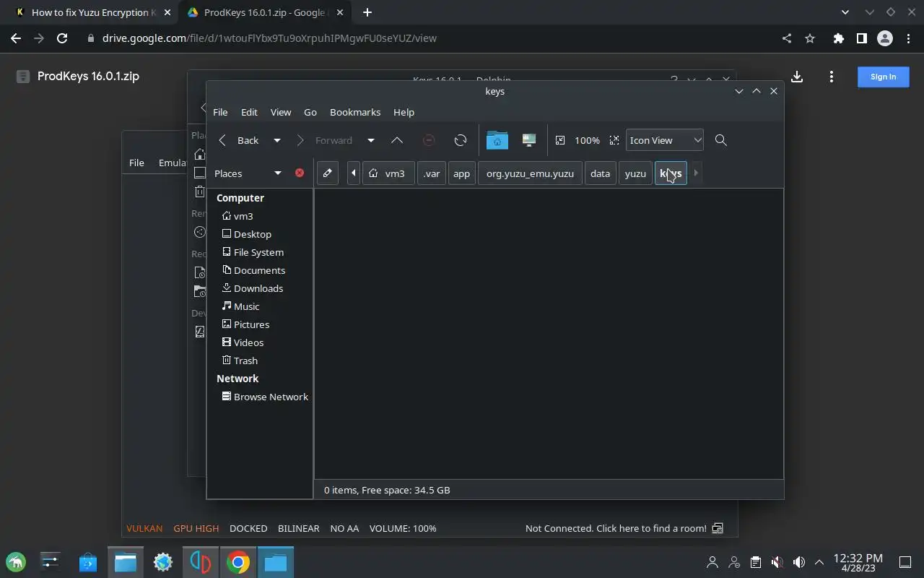Viewport: 924px width, 578px height.
Task: Click muted volume tray icon
Action: (777, 561)
